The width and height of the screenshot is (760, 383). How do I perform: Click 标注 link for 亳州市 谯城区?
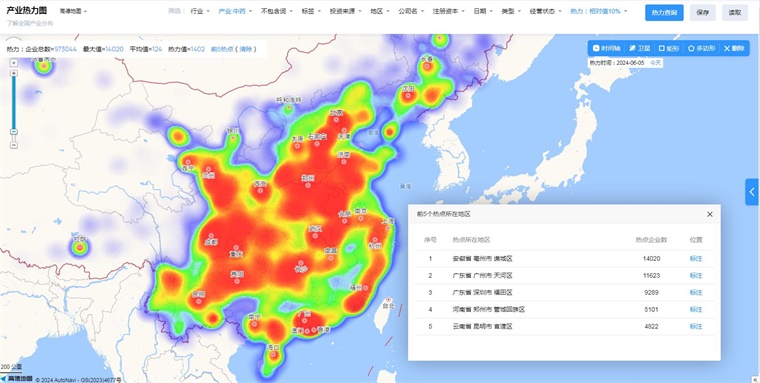[696, 258]
